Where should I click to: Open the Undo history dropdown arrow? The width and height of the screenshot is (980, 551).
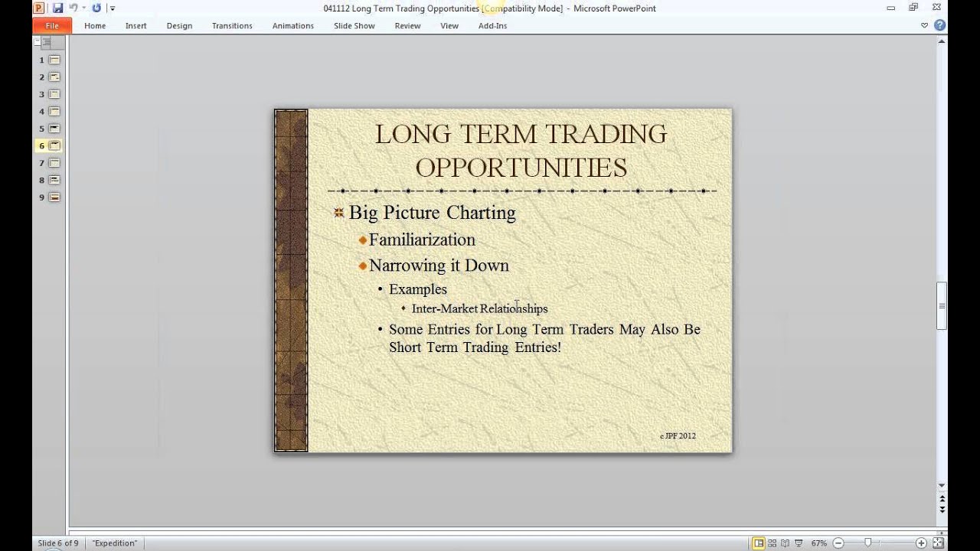coord(83,8)
